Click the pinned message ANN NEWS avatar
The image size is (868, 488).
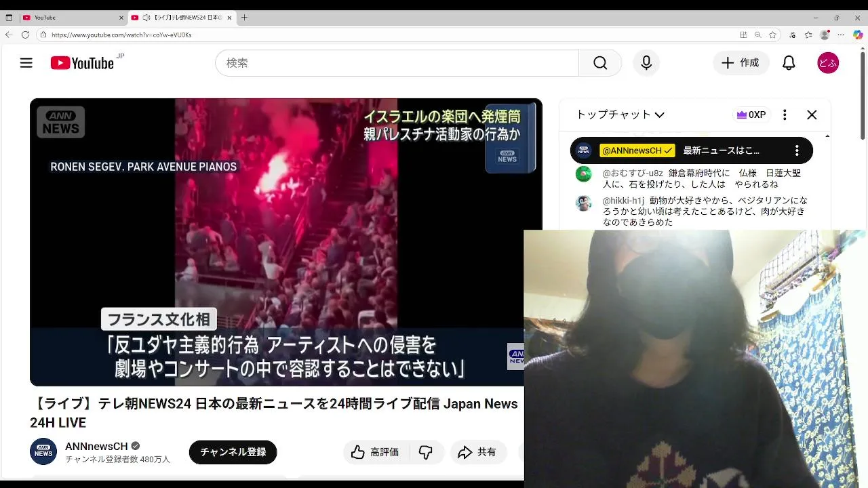(584, 150)
